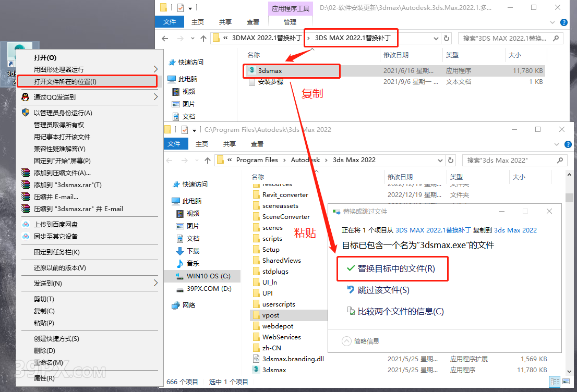Open address bar dropdown in top Explorer window
This screenshot has width=577, height=392.
[436, 38]
